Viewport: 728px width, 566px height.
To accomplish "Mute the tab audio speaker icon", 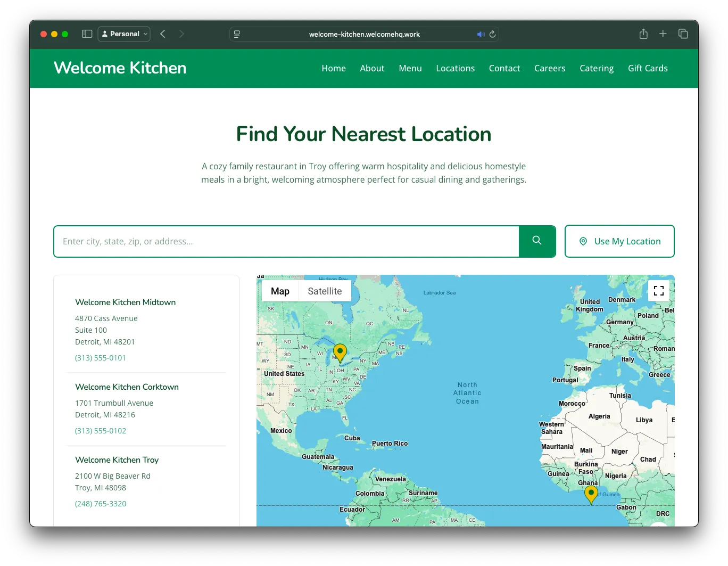I will [x=481, y=34].
